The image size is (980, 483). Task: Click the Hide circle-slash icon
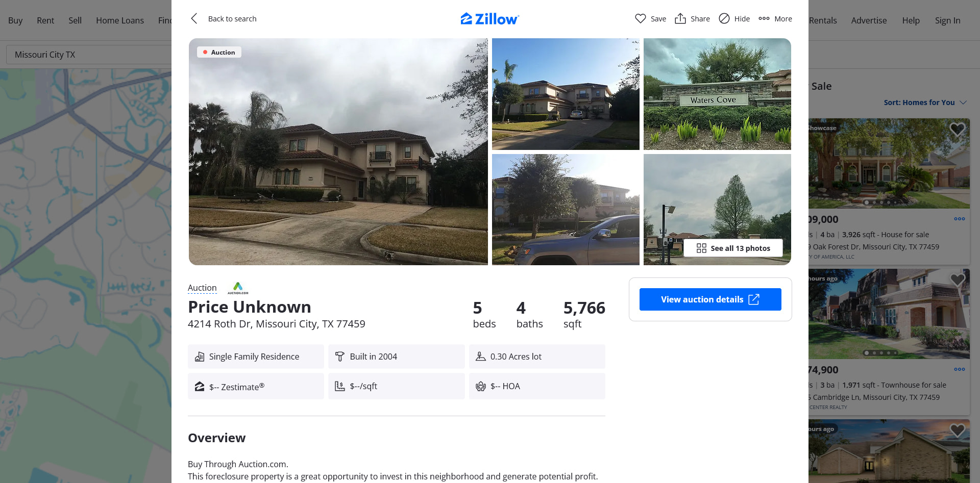(724, 19)
